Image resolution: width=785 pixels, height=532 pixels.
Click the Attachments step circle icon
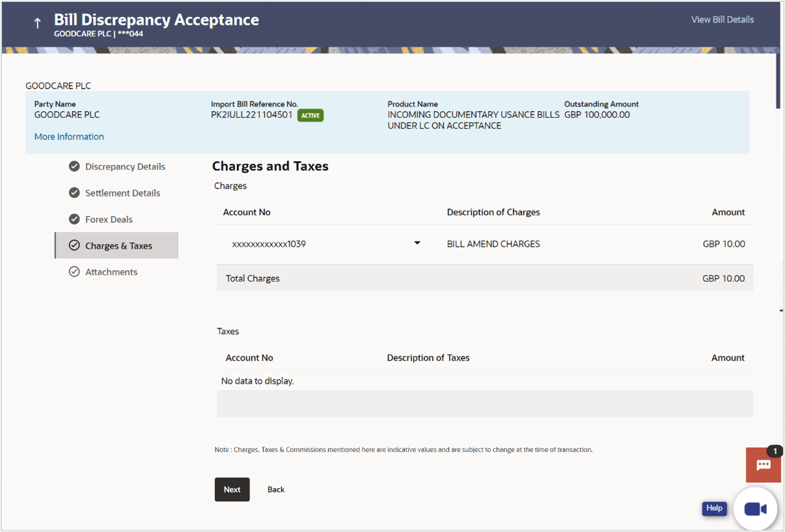(74, 272)
